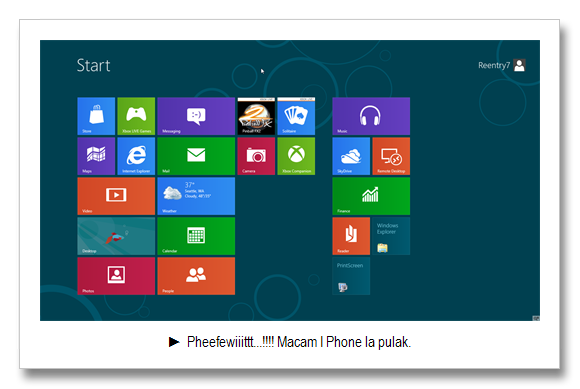Image resolution: width=580 pixels, height=389 pixels.
Task: Open the People tile
Action: (x=196, y=276)
